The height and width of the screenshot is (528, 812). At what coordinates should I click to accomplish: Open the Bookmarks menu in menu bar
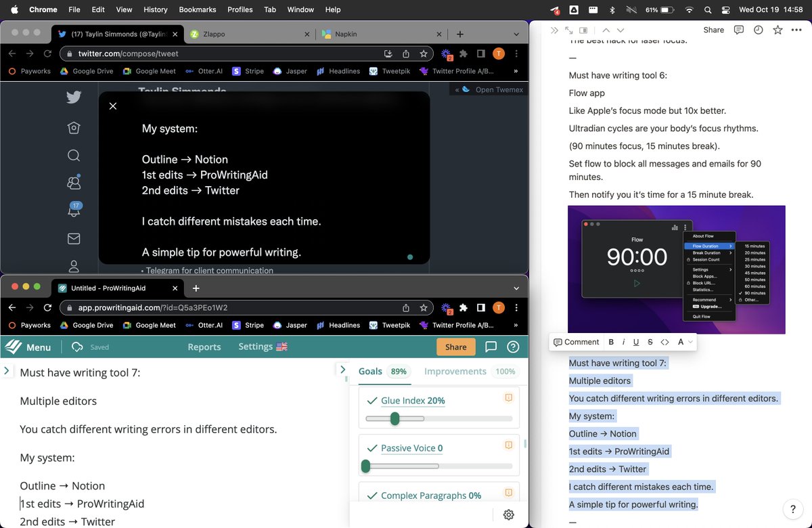click(198, 9)
